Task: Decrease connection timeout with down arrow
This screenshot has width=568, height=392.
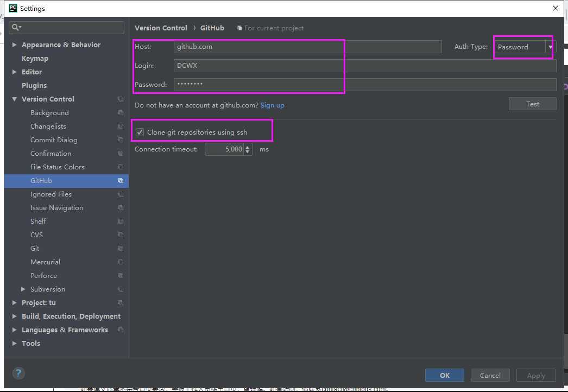Action: point(248,152)
